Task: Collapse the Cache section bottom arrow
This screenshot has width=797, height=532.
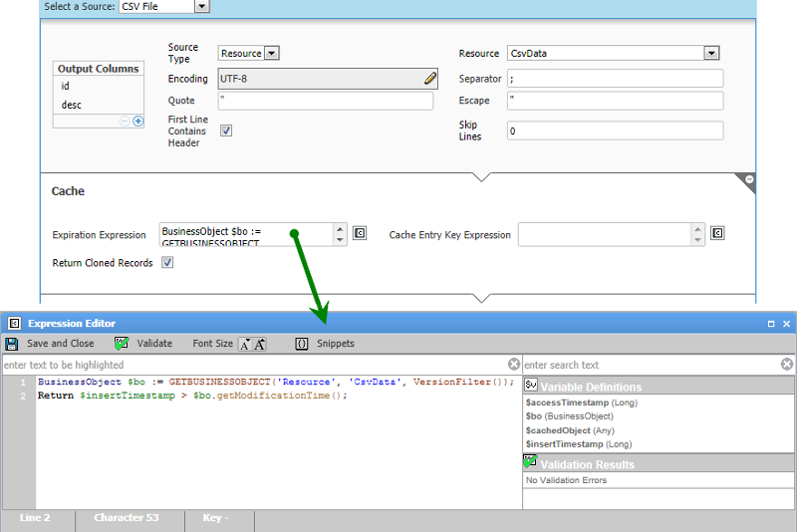Action: tap(481, 298)
